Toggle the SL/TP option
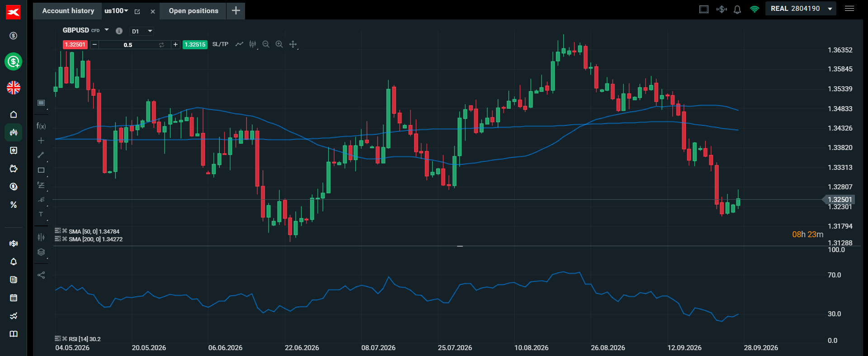Screen dimensions: 868x356 (x=220, y=44)
